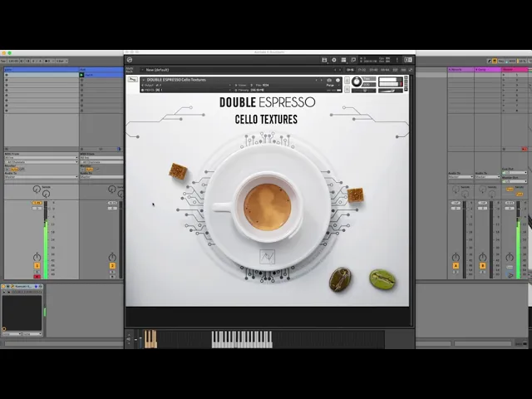
Task: Toggle Ableton computer MIDI keyboard icon
Action: (x=495, y=61)
